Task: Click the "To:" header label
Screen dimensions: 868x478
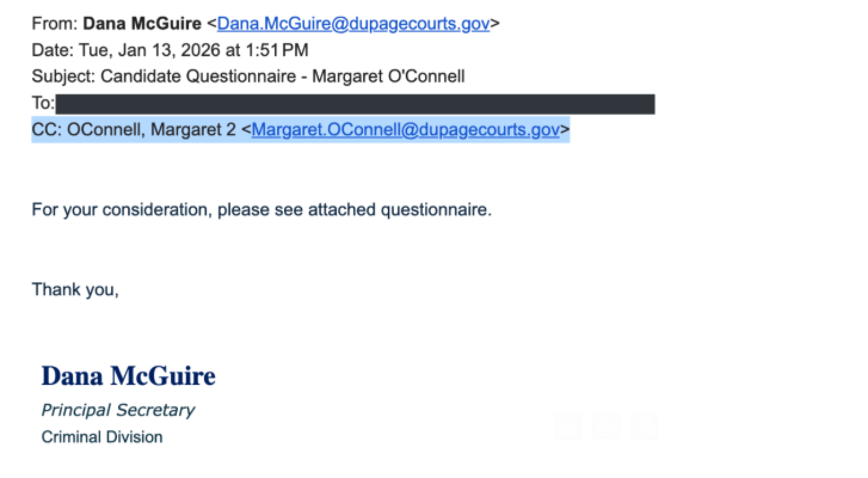Action: (43, 103)
